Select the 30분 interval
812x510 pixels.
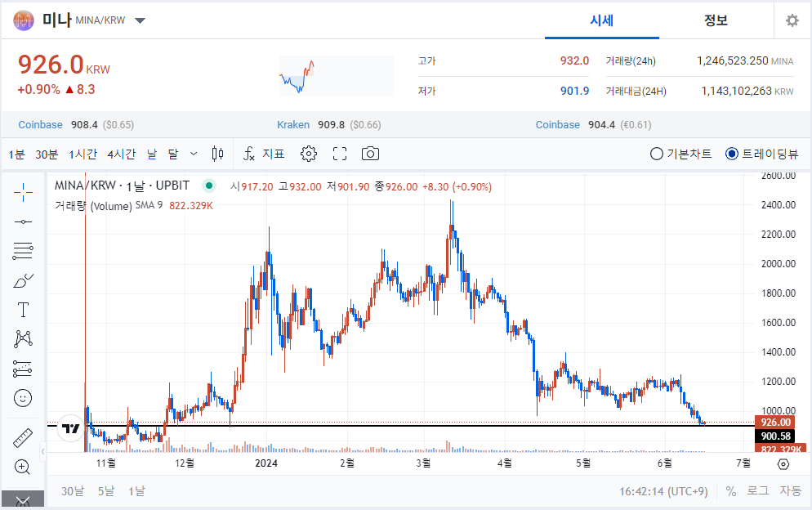click(47, 154)
